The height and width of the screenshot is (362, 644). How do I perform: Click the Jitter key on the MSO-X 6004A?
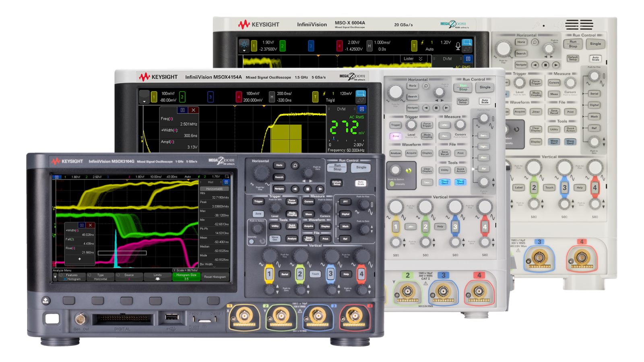point(536,112)
